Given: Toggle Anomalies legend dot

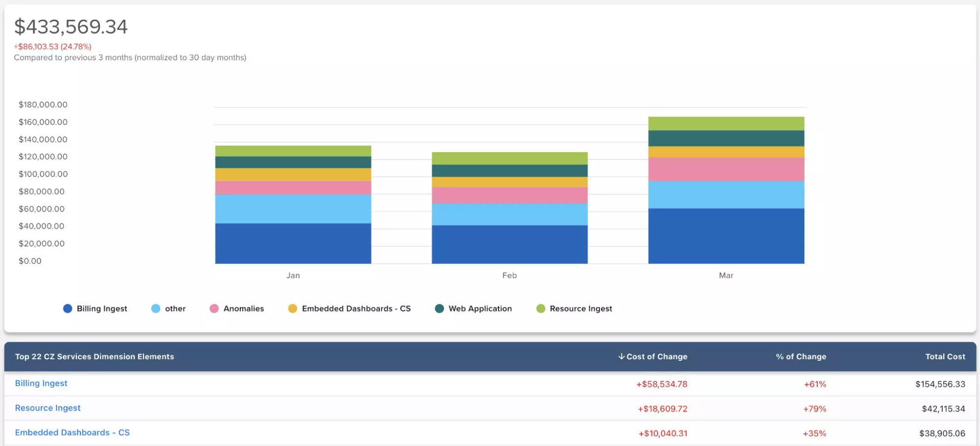Looking at the screenshot, I should (214, 308).
